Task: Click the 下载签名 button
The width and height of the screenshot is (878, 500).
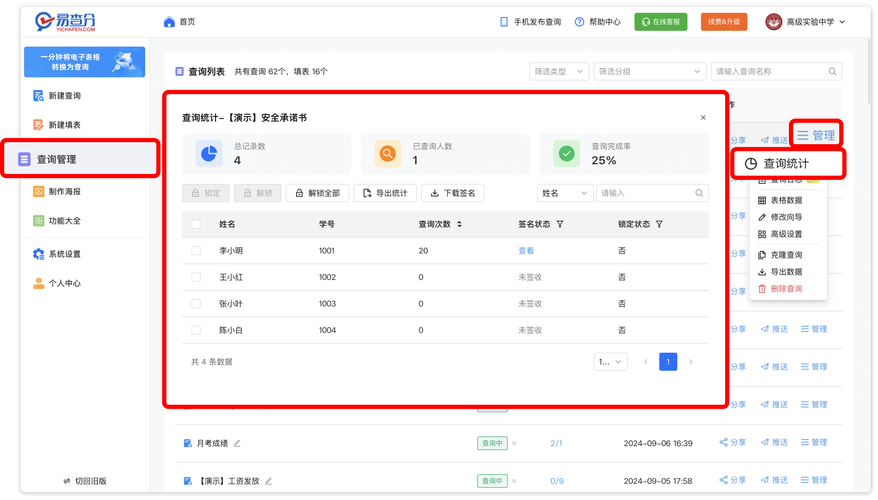Action: tap(453, 193)
